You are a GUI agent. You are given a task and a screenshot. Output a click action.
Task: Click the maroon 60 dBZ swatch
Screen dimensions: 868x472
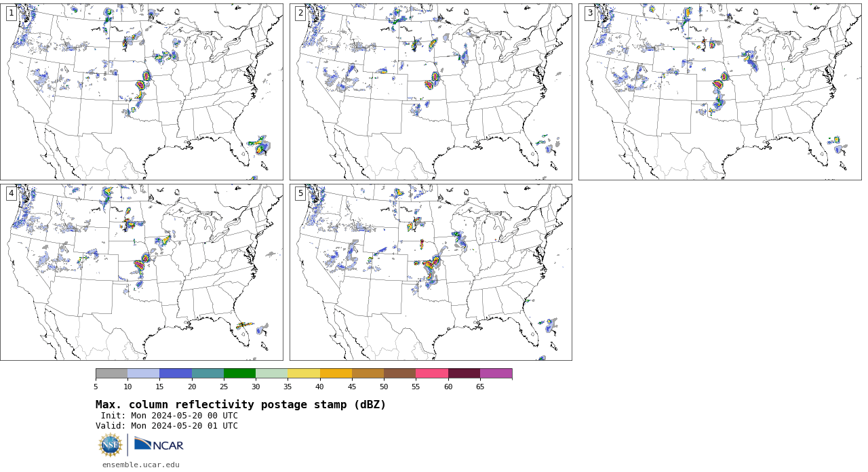tap(464, 374)
